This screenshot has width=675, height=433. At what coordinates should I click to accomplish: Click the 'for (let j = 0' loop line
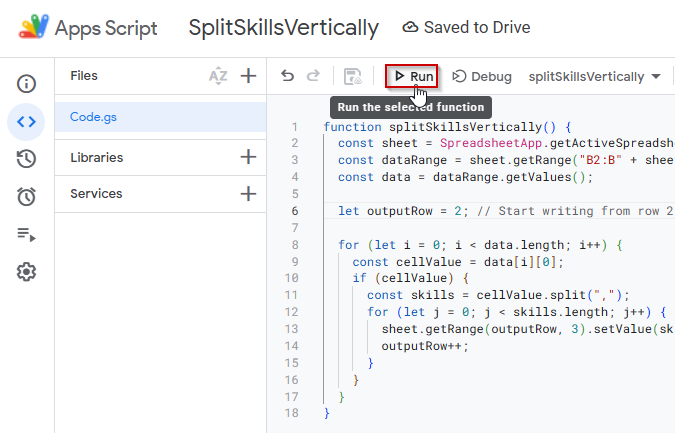[517, 312]
